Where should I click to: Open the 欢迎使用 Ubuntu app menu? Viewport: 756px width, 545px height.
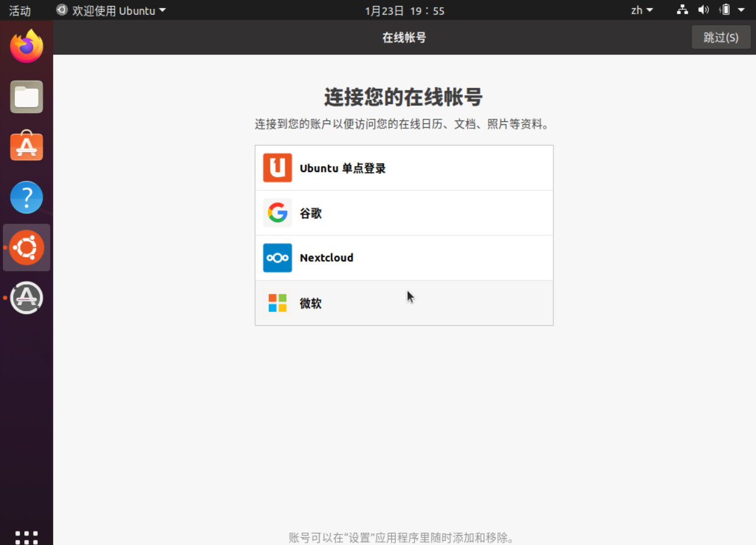pos(111,11)
